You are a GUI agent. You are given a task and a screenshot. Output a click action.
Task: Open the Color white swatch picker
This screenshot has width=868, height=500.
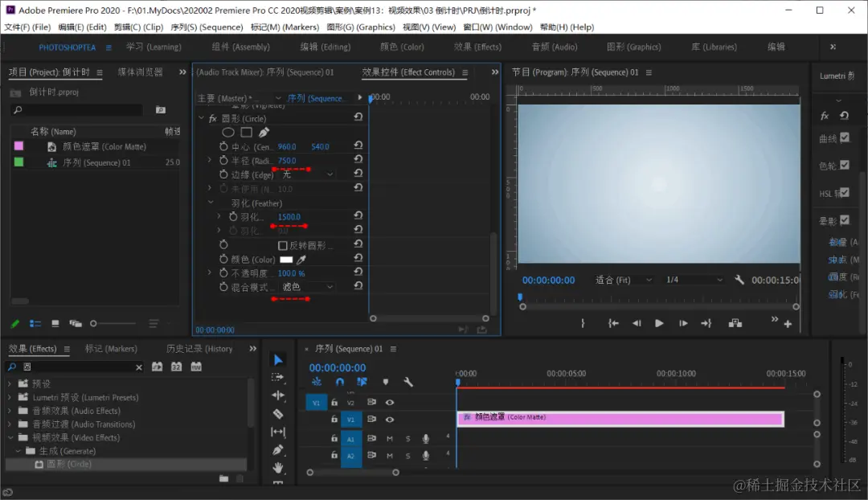pos(286,260)
